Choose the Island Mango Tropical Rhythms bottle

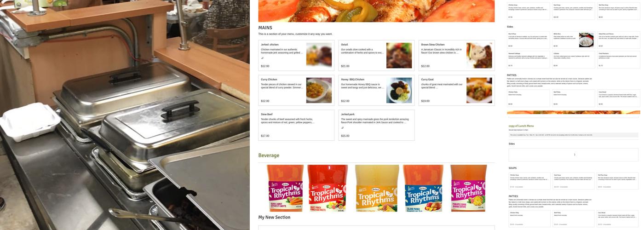pyautogui.click(x=423, y=188)
